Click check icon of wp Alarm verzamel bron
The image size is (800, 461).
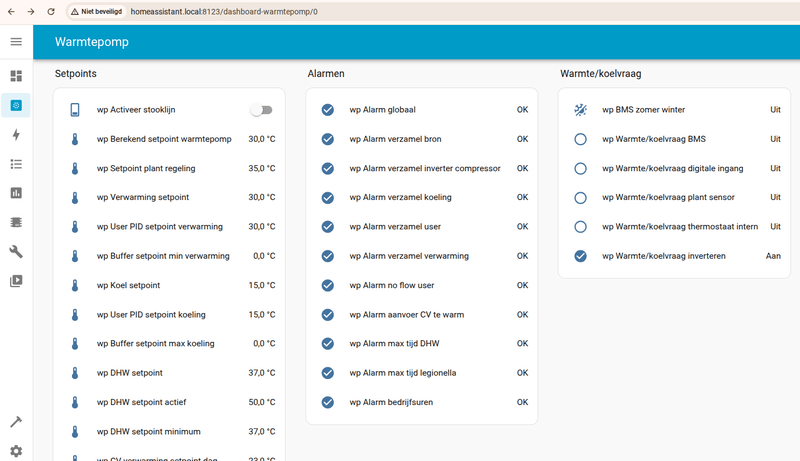click(328, 139)
